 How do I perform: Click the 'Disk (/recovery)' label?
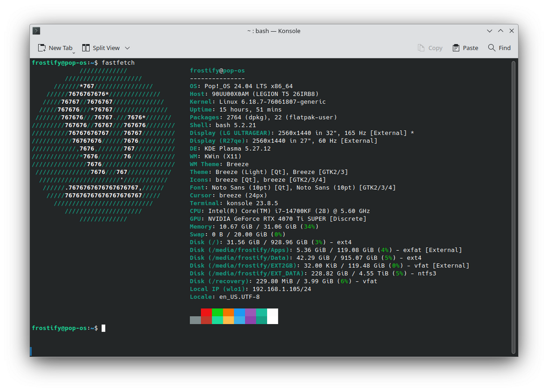tap(219, 281)
